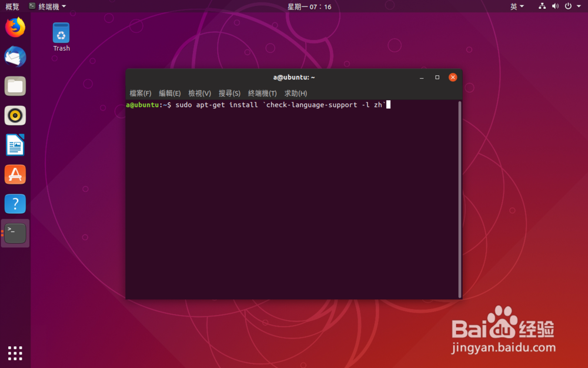Select the Terminal icon in dock
The width and height of the screenshot is (588, 368).
click(15, 233)
